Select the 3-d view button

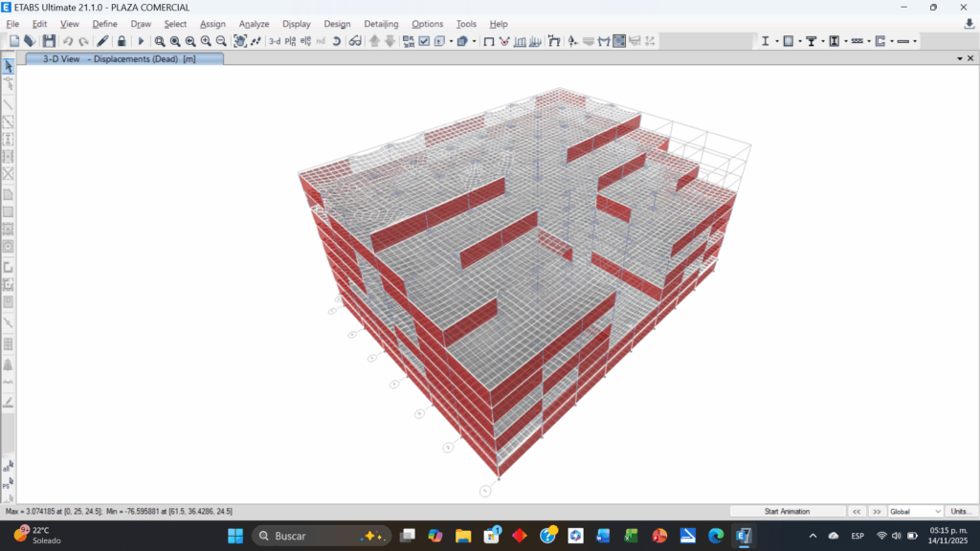click(x=275, y=41)
